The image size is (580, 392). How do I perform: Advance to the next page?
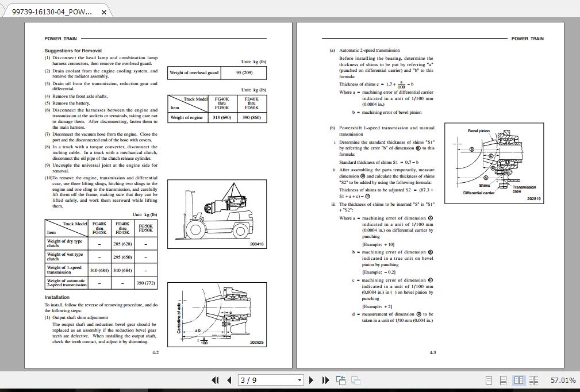pyautogui.click(x=311, y=380)
